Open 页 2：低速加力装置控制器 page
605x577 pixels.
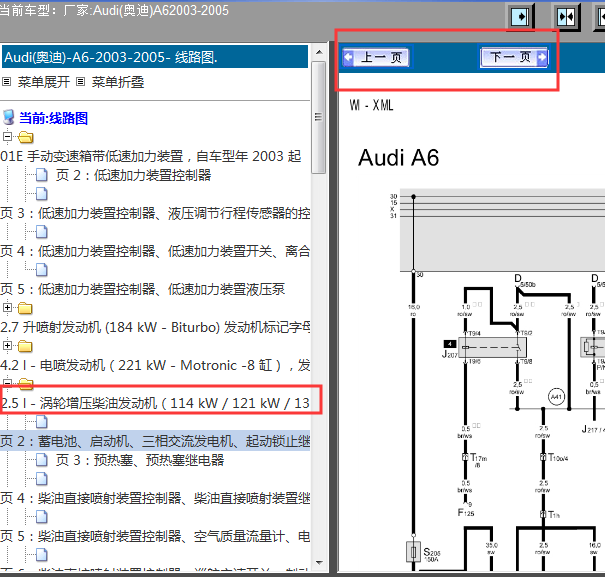click(134, 175)
